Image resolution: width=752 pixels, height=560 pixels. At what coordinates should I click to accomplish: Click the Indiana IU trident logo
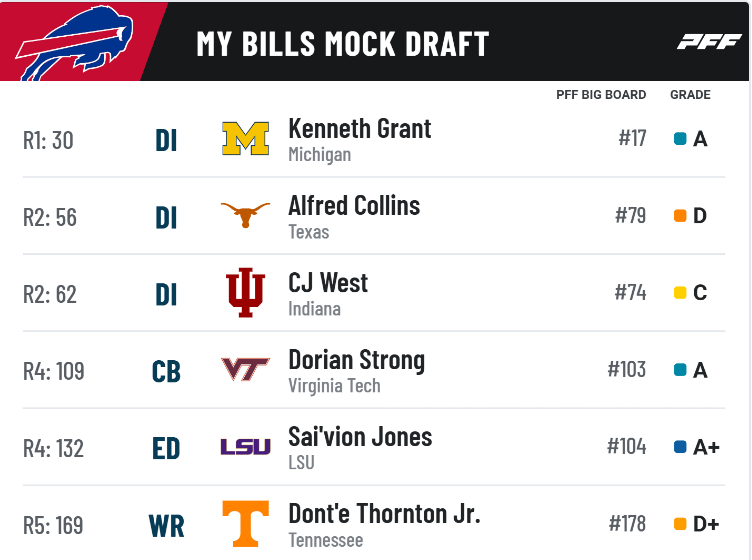pos(245,292)
